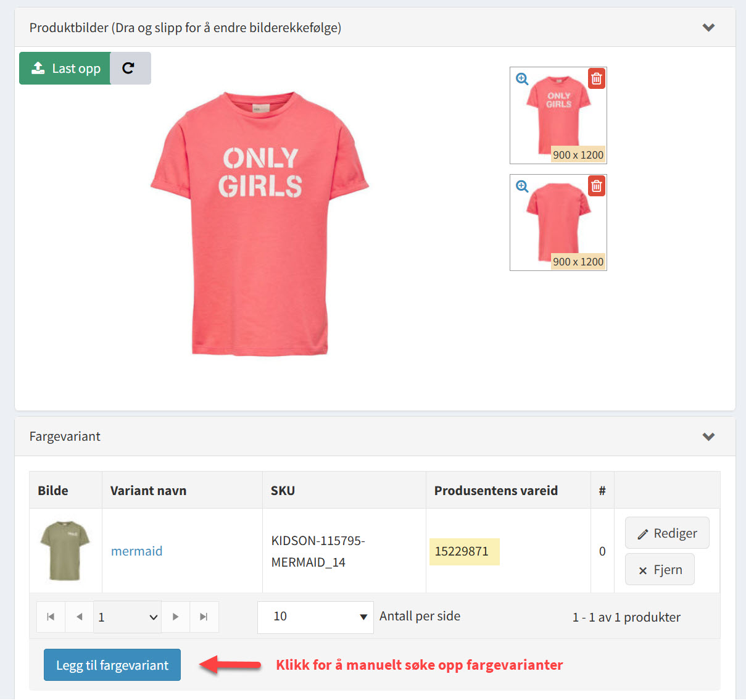
Task: Go to the first page of variants
Action: click(x=51, y=617)
